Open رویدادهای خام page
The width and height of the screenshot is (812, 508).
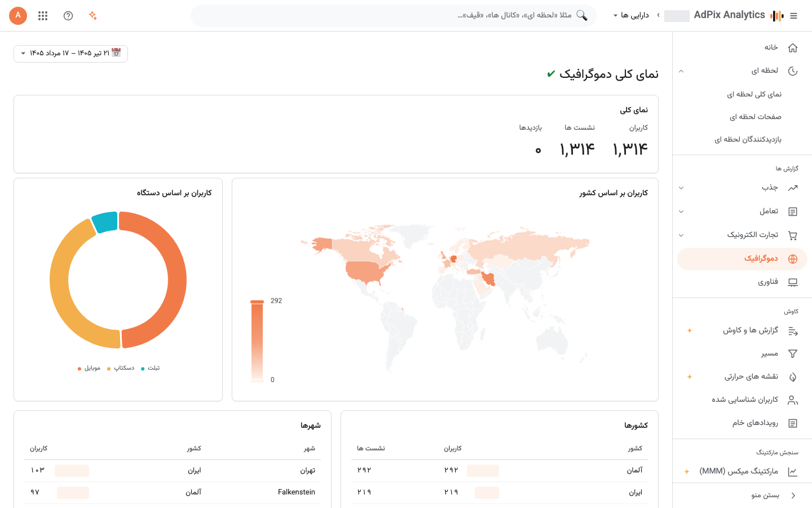[742, 423]
